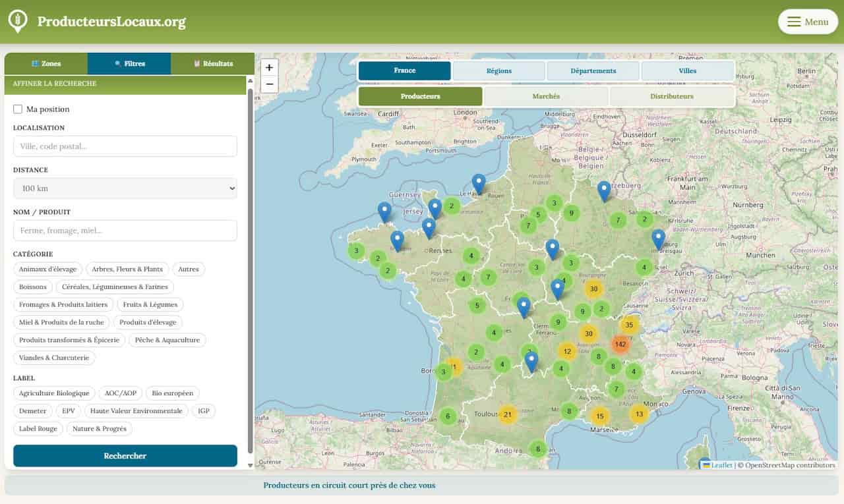Toggle the Arbres, Fleurs & Plants chip
The width and height of the screenshot is (844, 504).
coord(127,269)
